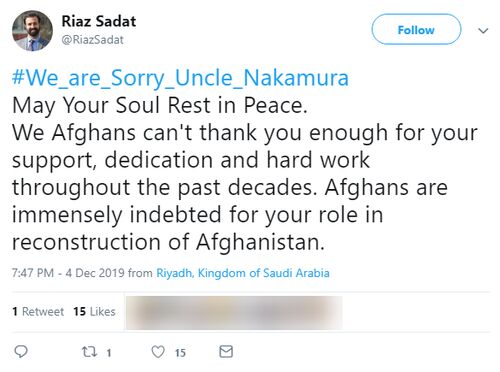
Task: View the 1 Retweet list
Action: (38, 311)
